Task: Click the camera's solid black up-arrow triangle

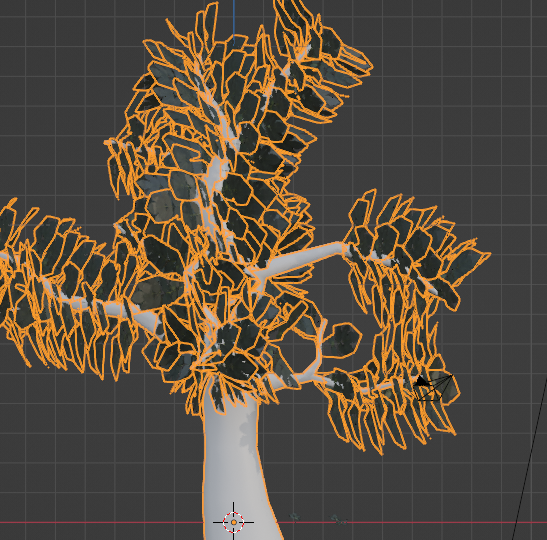Action: coord(421,381)
